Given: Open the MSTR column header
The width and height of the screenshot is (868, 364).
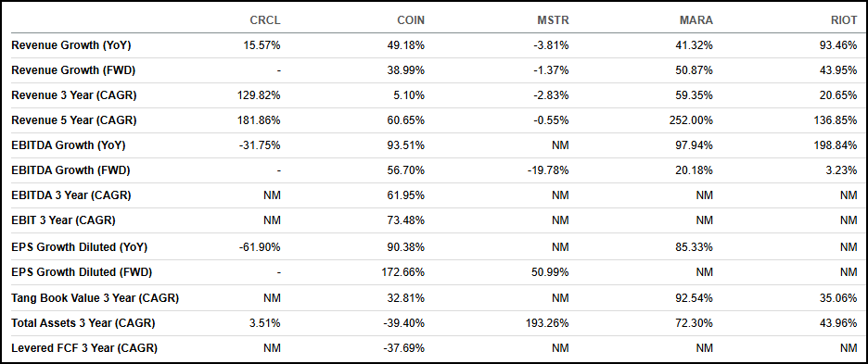Looking at the screenshot, I should pos(554,20).
